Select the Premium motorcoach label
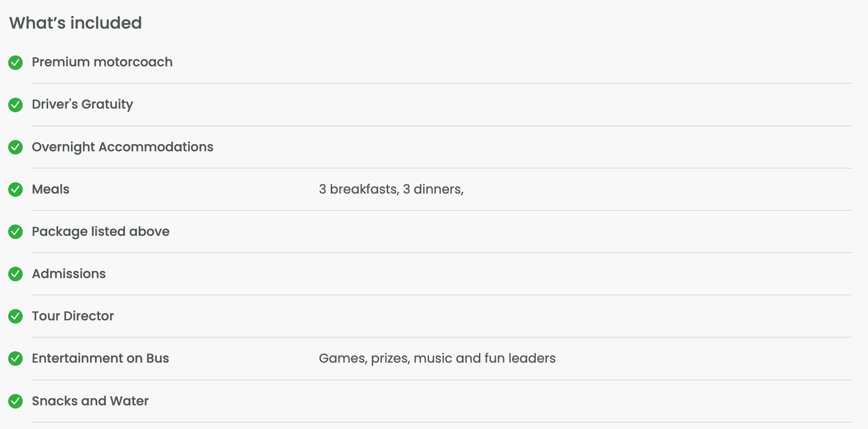Screen dimensions: 868x429 102,62
